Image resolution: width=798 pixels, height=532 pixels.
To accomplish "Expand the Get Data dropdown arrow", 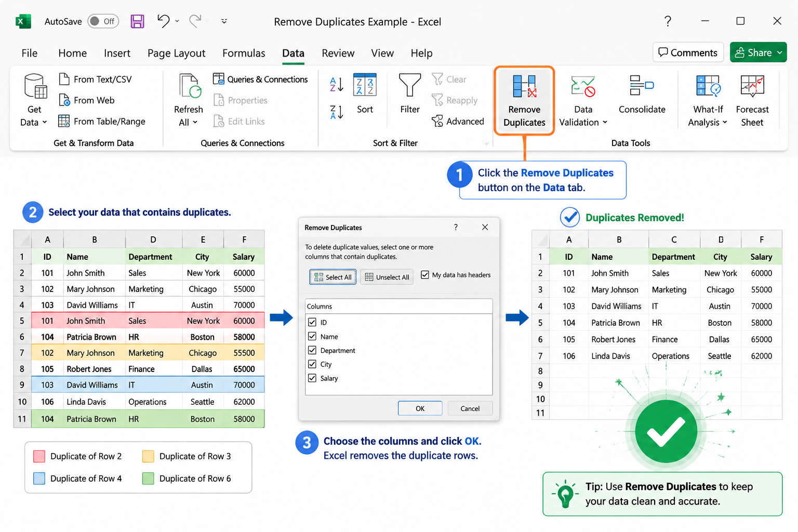I will coord(45,122).
